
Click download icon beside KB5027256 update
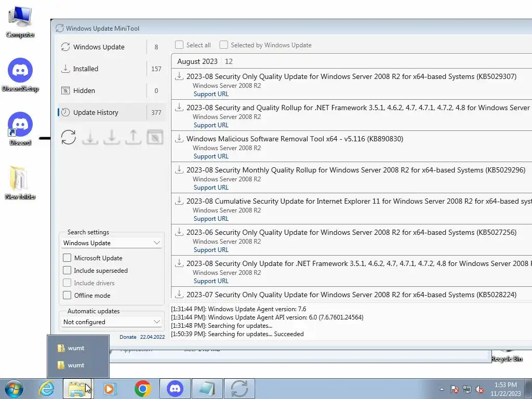point(179,232)
